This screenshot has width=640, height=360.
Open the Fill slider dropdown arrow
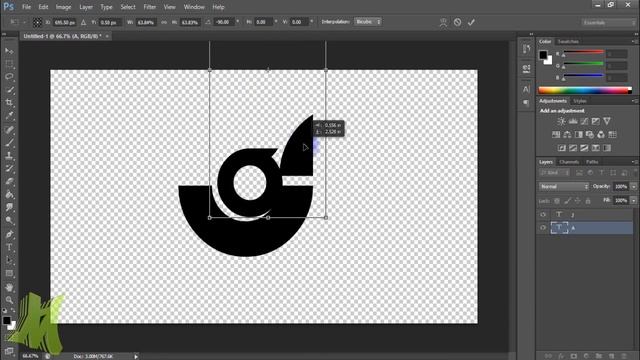coord(633,200)
